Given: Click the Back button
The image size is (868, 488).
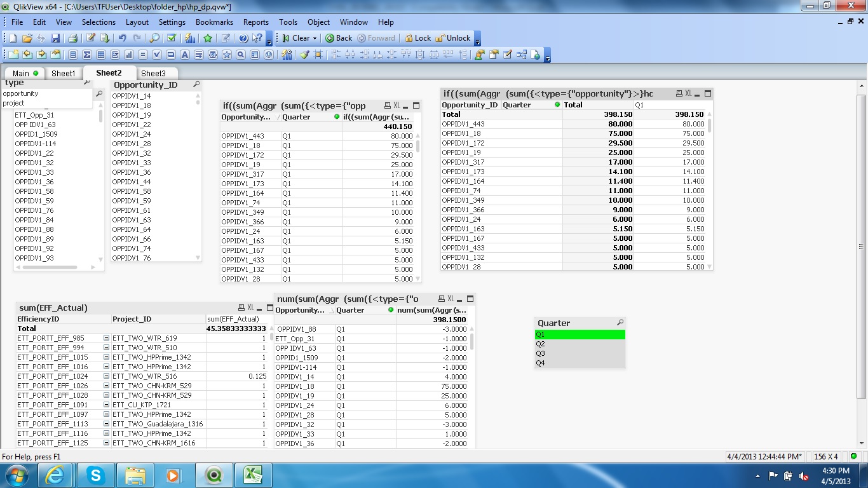Looking at the screenshot, I should (339, 38).
